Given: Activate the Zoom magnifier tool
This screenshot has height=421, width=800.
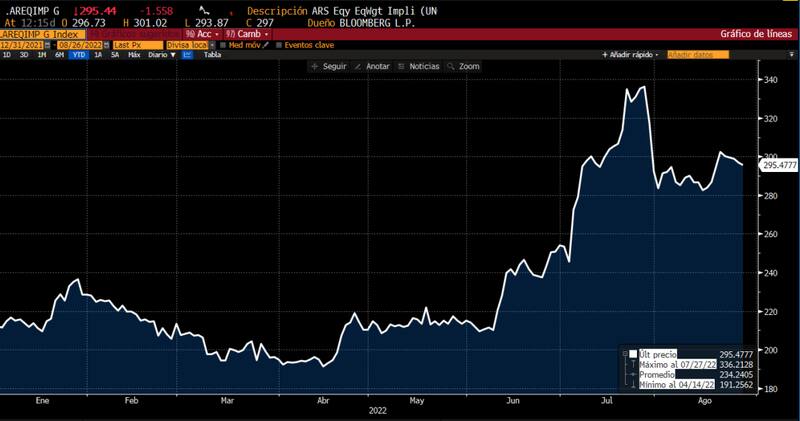Looking at the screenshot, I should 452,66.
